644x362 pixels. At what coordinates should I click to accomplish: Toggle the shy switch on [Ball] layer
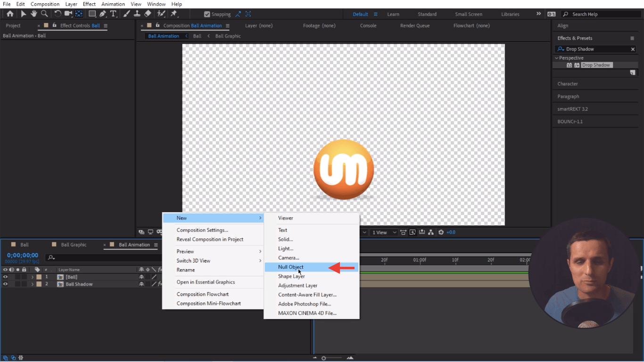tap(141, 277)
